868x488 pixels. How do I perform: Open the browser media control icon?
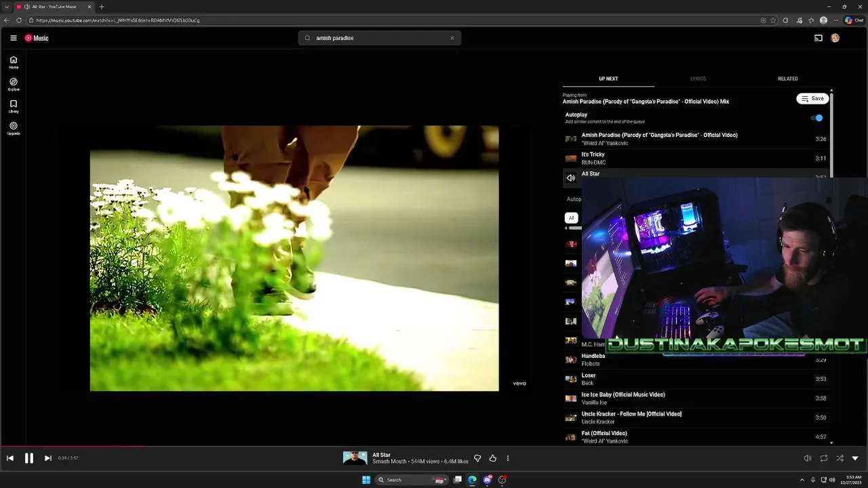800,20
